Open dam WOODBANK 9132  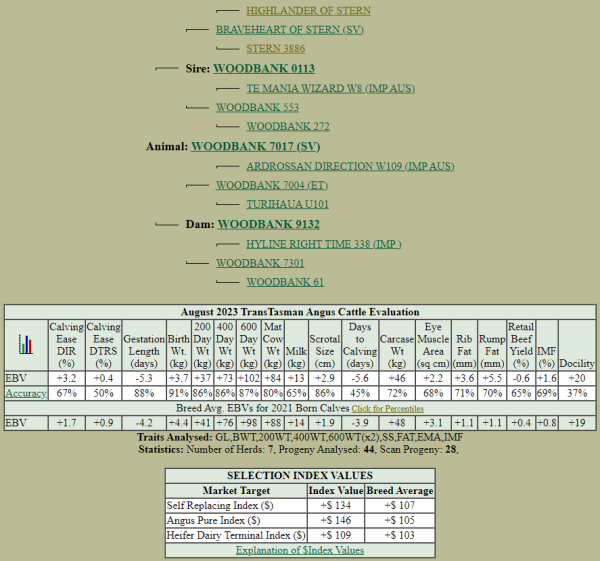click(269, 224)
